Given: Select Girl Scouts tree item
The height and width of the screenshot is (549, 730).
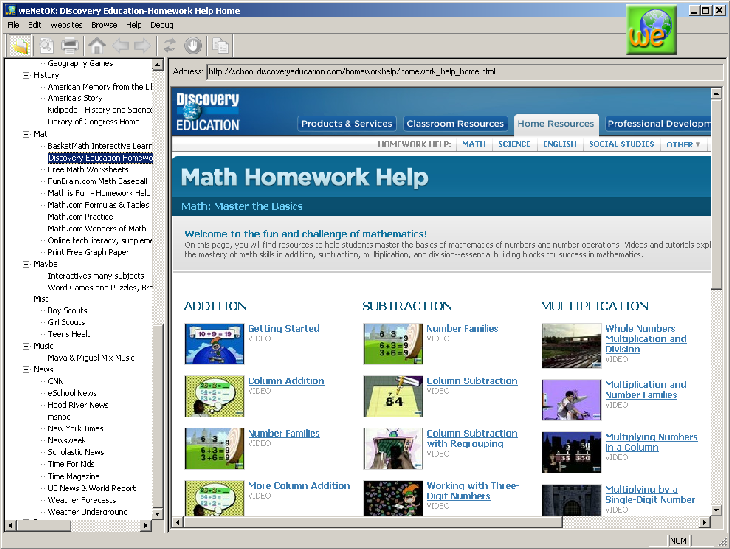Looking at the screenshot, I should click(x=66, y=322).
